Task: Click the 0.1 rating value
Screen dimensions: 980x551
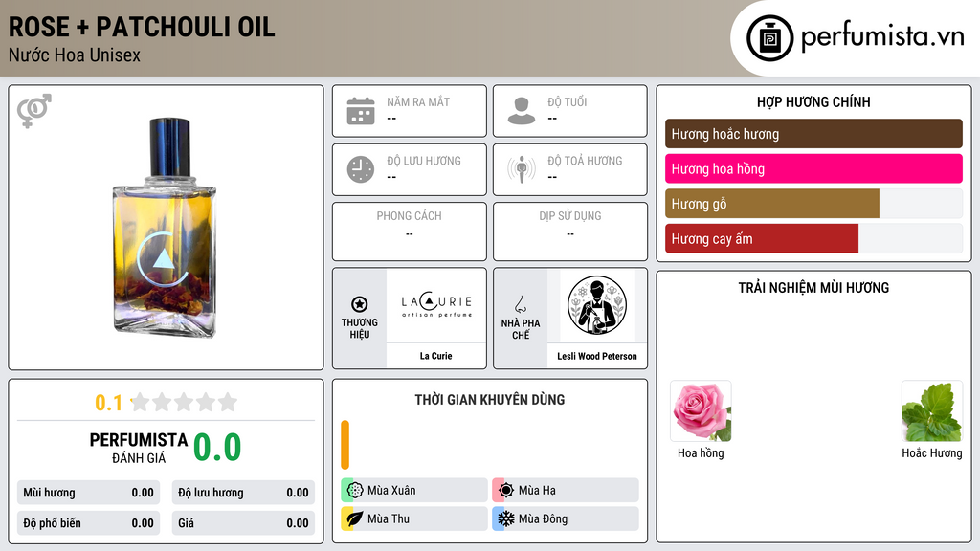Action: click(x=108, y=403)
